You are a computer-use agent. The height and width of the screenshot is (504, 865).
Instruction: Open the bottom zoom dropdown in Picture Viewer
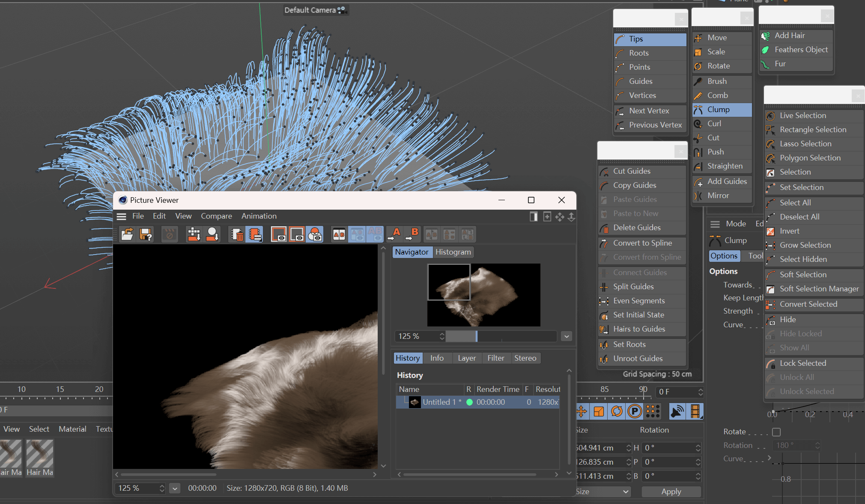tap(175, 488)
